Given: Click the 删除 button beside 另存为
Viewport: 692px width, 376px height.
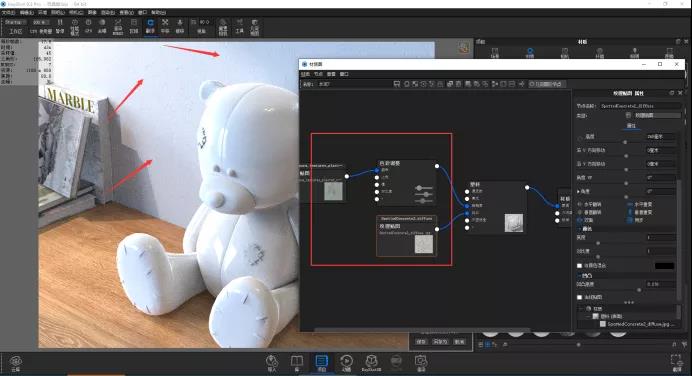Looking at the screenshot, I should click(x=459, y=342).
